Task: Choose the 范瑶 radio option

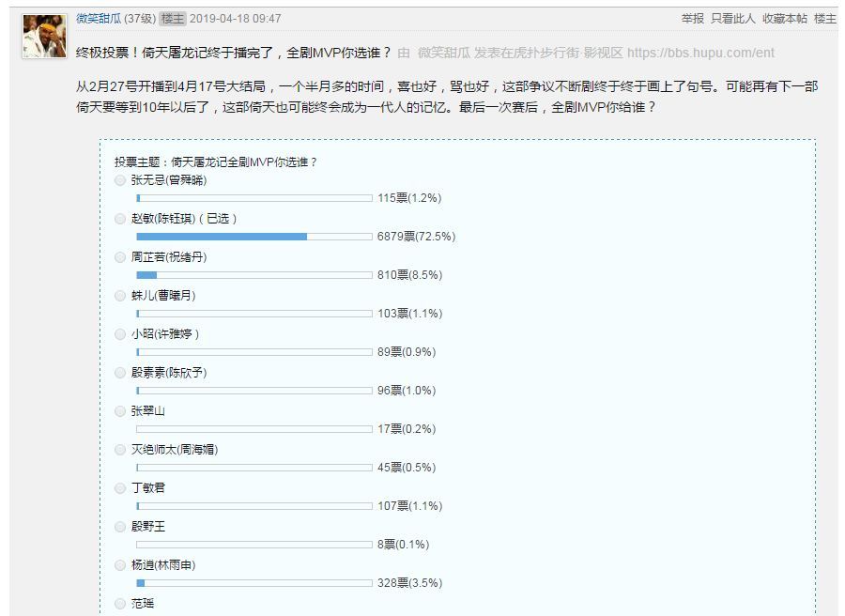Action: click(120, 604)
